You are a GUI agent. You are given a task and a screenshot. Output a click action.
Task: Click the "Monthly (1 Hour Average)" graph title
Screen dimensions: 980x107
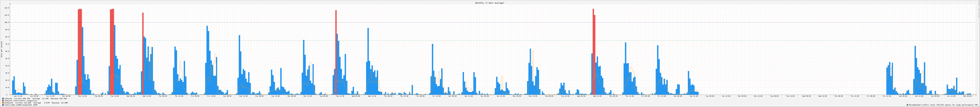pyautogui.click(x=490, y=3)
